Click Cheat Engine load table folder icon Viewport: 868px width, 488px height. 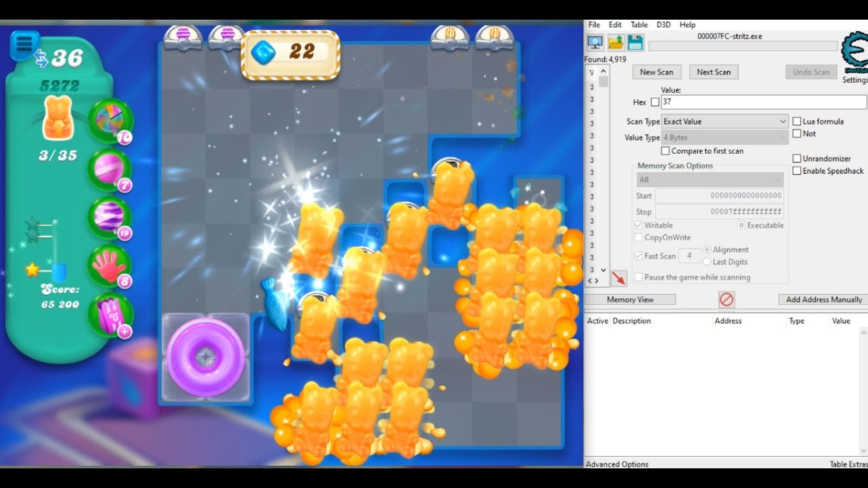pos(615,43)
